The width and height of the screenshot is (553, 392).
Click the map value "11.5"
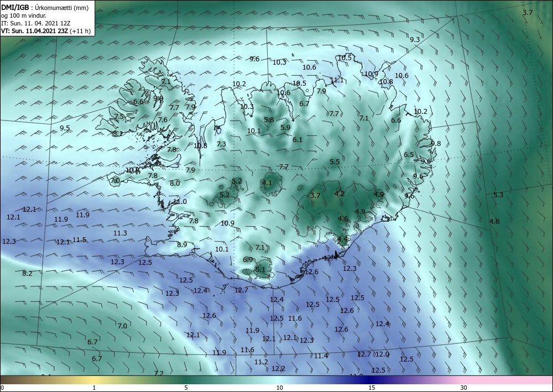(x=79, y=240)
